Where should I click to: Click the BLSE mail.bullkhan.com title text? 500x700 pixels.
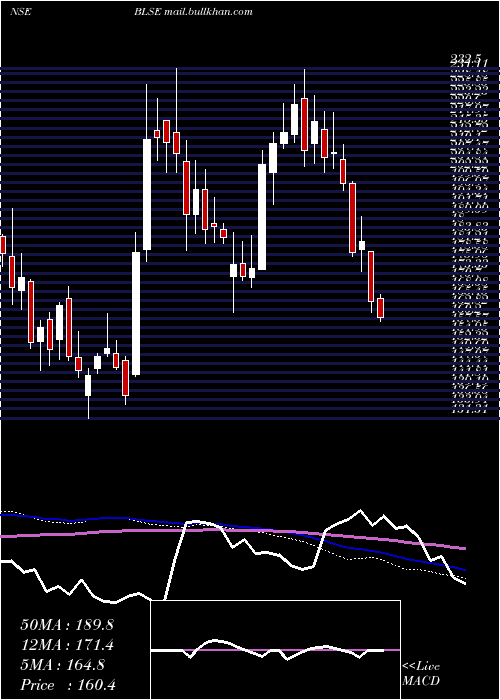[193, 12]
